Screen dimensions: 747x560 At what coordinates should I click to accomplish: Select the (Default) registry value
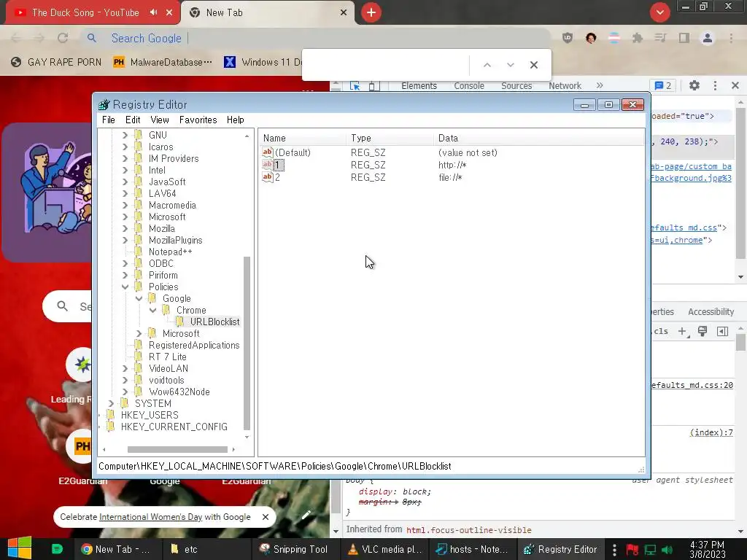[293, 152]
